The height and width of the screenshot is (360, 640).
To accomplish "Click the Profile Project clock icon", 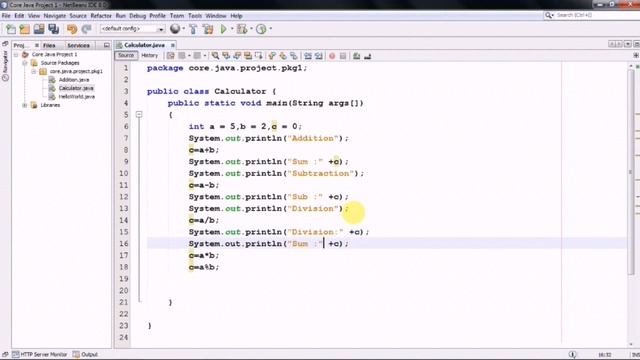I will [261, 29].
